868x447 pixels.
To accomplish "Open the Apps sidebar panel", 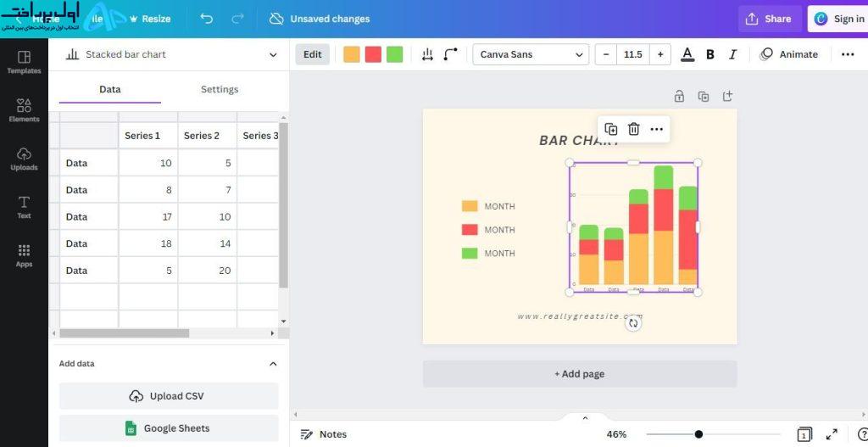I will pos(24,256).
